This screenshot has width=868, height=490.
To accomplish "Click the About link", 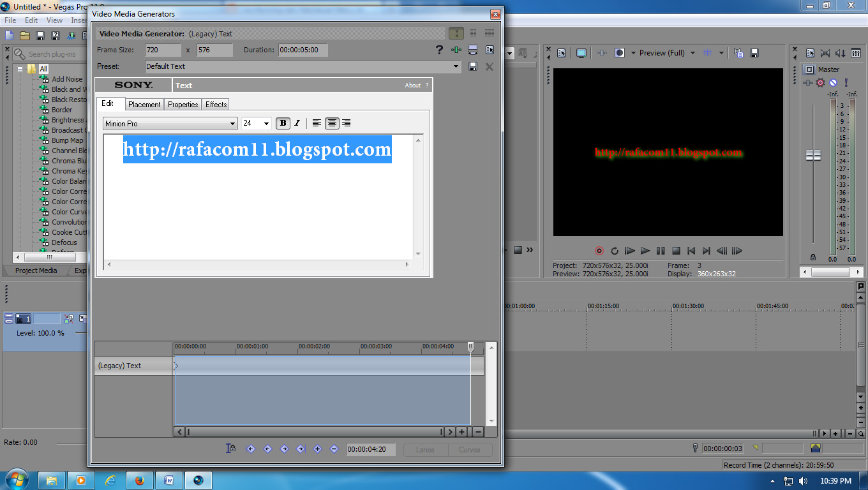I will point(413,85).
